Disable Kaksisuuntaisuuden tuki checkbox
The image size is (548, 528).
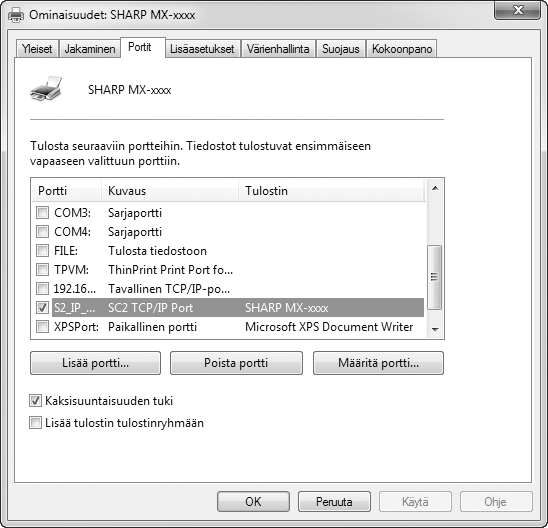pos(35,401)
